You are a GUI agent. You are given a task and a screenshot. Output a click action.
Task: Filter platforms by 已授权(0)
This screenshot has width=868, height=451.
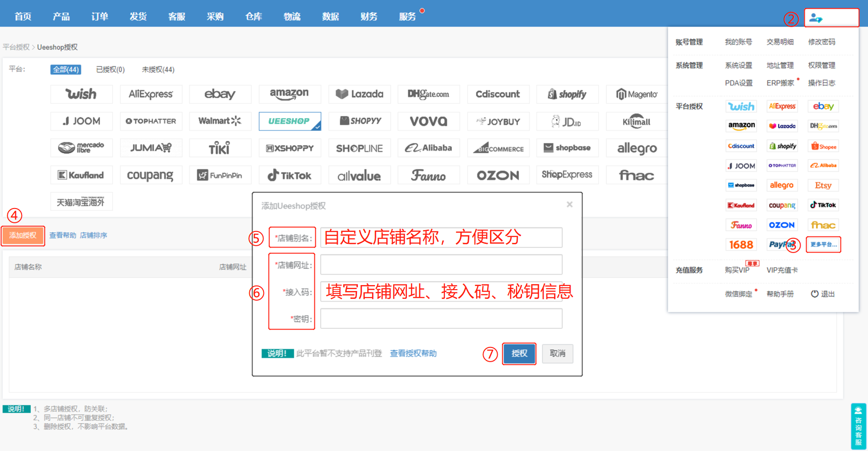[110, 70]
